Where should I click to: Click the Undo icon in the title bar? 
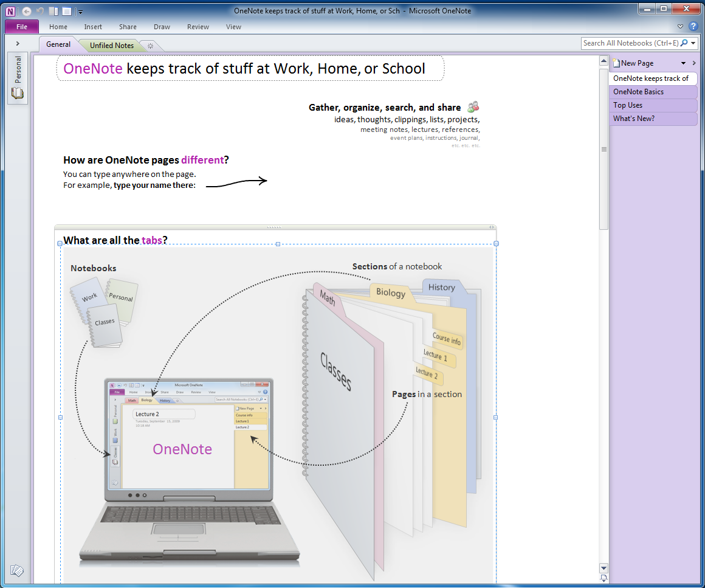click(40, 11)
